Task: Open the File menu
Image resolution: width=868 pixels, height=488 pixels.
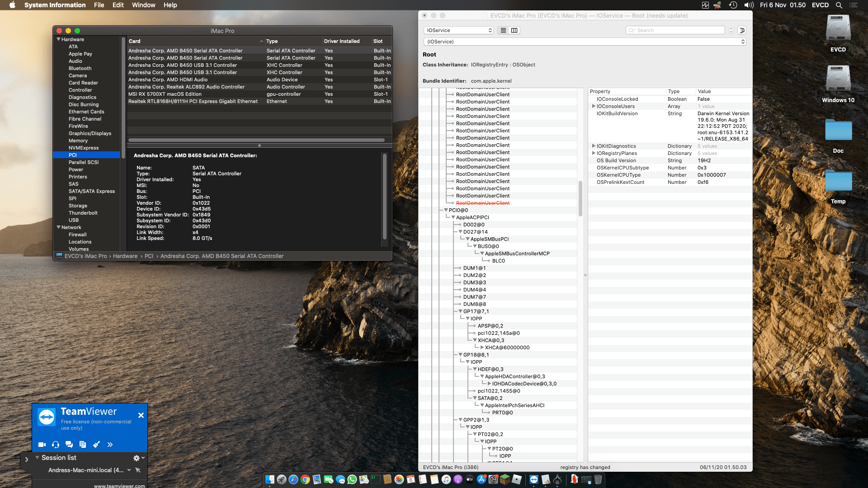Action: 99,5
